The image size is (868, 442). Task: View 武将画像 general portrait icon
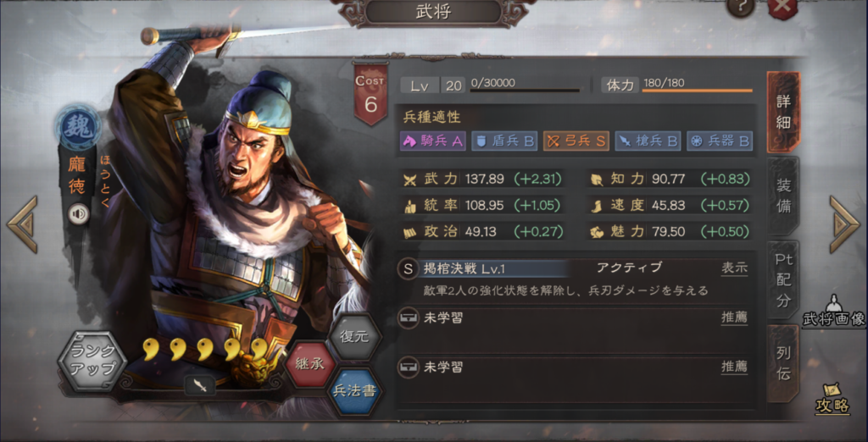(834, 312)
